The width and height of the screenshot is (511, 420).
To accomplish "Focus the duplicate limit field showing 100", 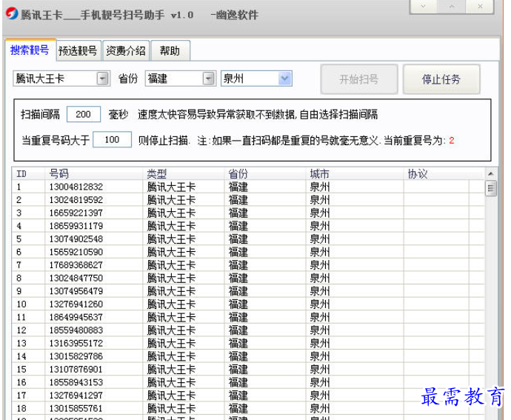I will coord(112,139).
